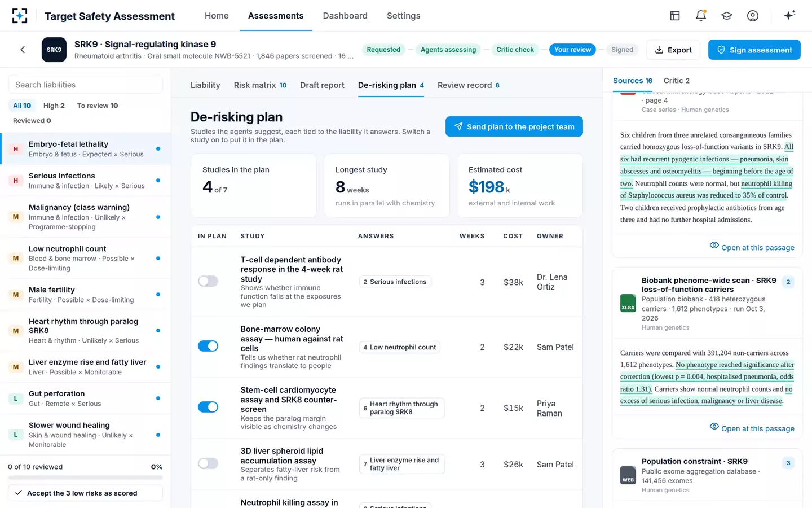Disable the Bone-marrow colony assay study toggle
This screenshot has height=508, width=812.
coord(208,346)
